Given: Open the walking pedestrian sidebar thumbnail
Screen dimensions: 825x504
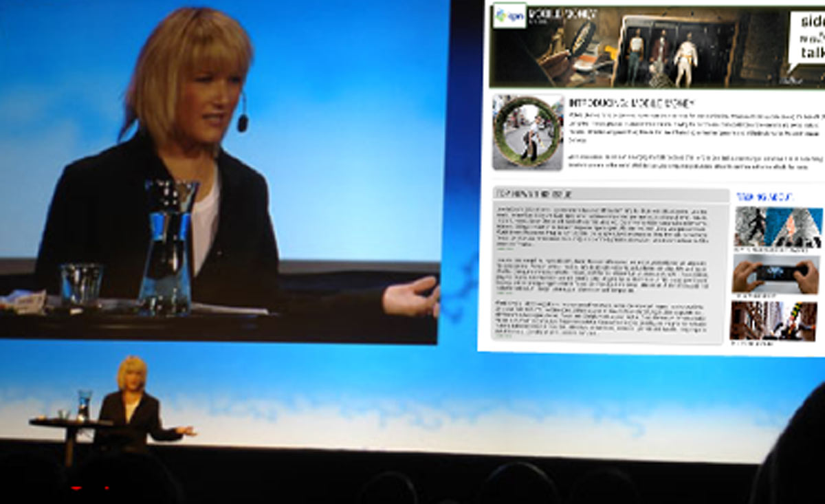Looking at the screenshot, I should 777,226.
